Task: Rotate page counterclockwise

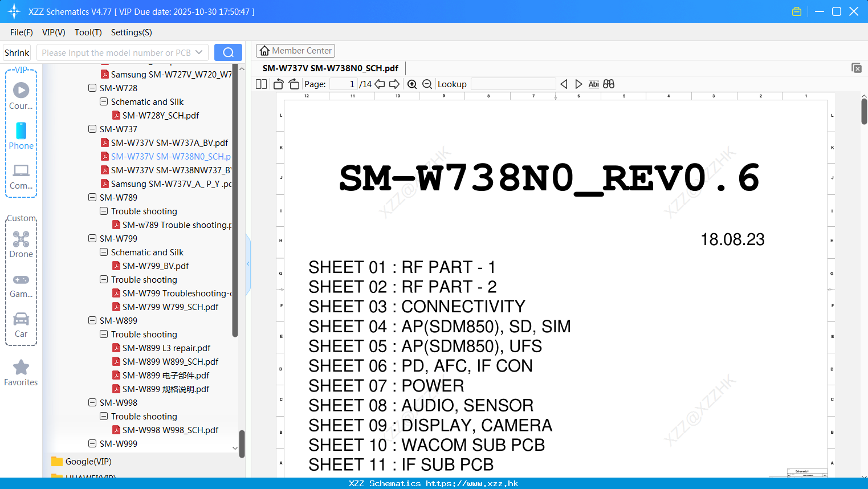Action: pos(278,84)
